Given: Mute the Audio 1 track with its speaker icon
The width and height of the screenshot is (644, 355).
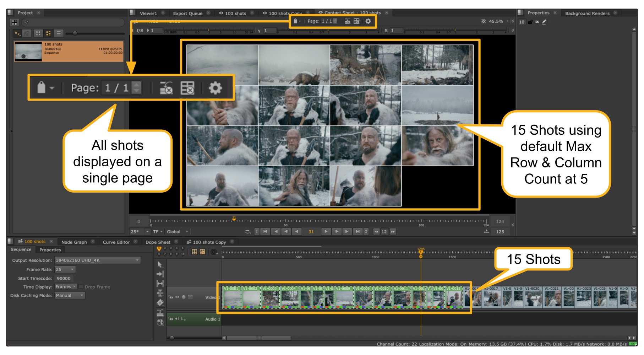Looking at the screenshot, I should pyautogui.click(x=177, y=319).
